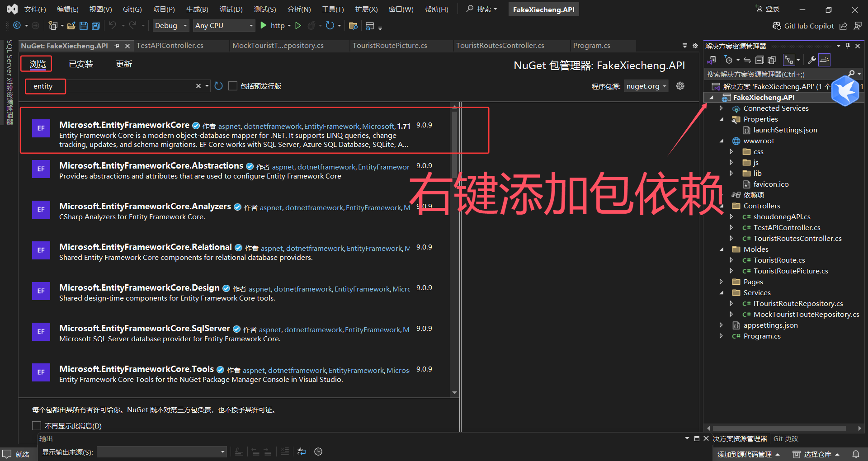
Task: Click 添加到源代码管理 in status bar
Action: click(748, 454)
